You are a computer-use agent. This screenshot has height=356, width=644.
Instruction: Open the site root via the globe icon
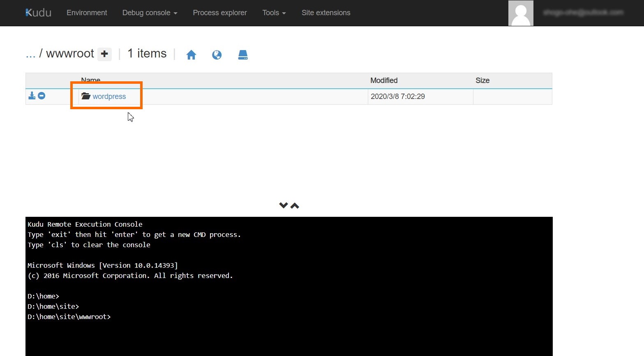217,54
